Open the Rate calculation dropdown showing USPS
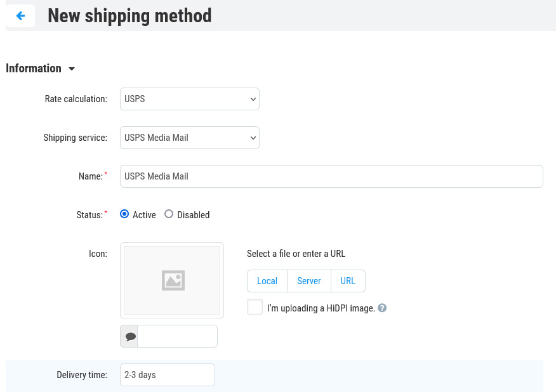This screenshot has width=556, height=392. tap(189, 99)
